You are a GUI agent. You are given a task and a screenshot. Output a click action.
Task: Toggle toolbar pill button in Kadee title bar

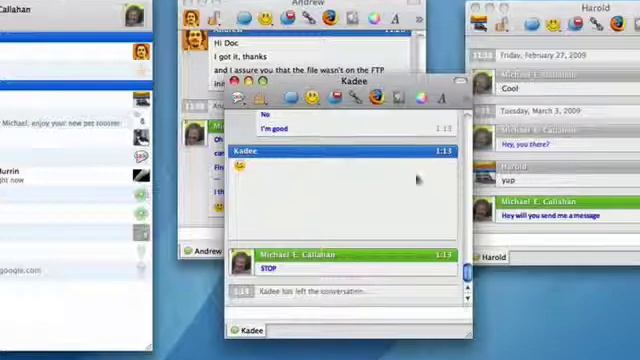pyautogui.click(x=460, y=81)
